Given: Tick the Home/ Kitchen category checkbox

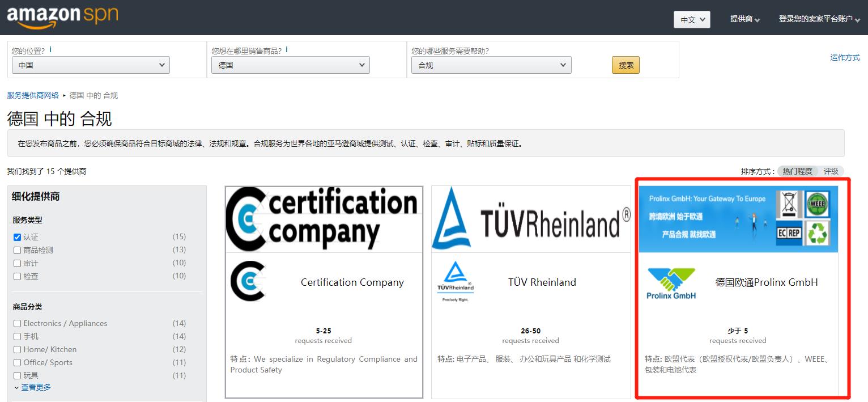Looking at the screenshot, I should [17, 349].
